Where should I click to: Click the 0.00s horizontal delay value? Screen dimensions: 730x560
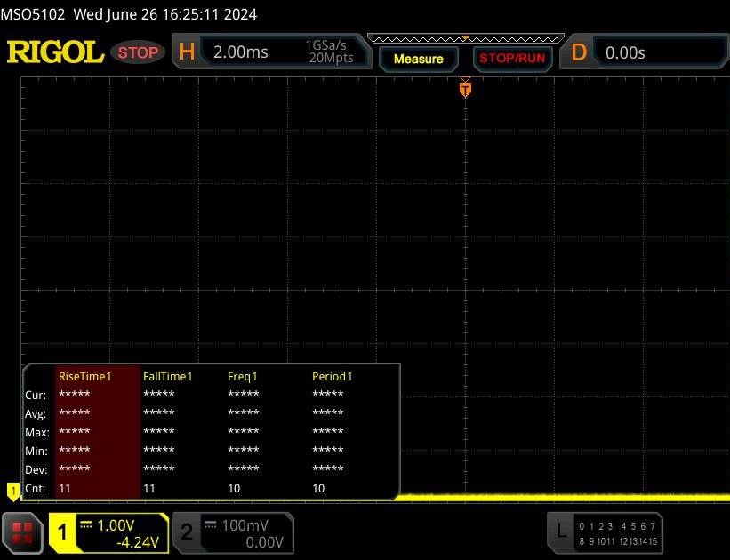(625, 52)
